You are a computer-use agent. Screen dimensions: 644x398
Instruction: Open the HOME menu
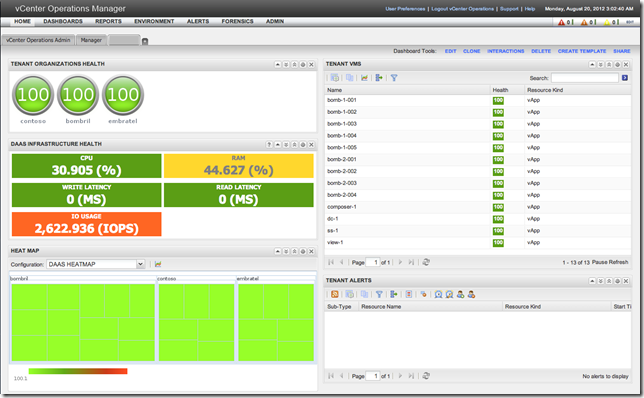coord(22,21)
